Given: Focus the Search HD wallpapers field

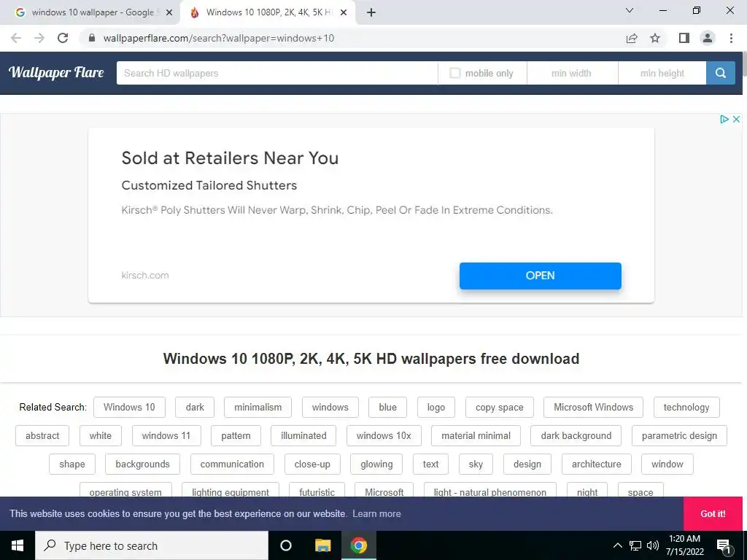Looking at the screenshot, I should (276, 73).
